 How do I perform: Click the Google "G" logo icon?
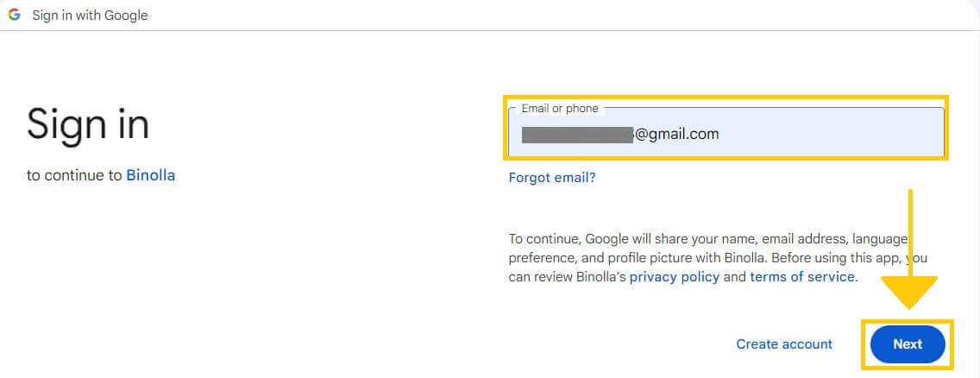14,15
